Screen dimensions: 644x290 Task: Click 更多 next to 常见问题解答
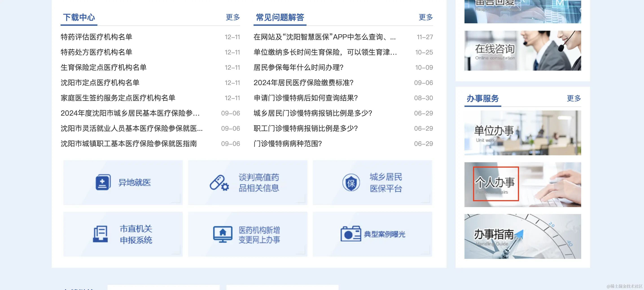(x=426, y=17)
